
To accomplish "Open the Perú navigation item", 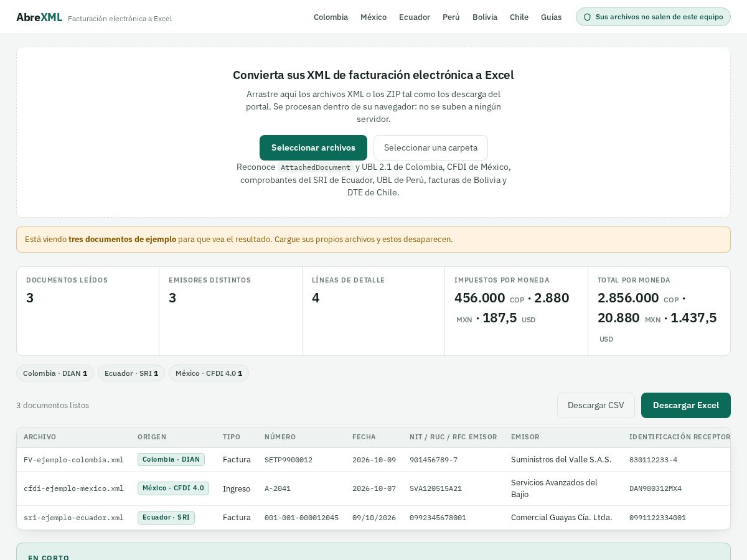I will click(x=451, y=17).
